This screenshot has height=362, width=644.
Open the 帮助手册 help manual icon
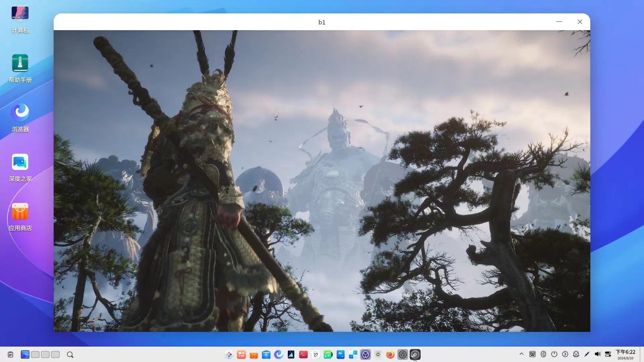tap(20, 69)
